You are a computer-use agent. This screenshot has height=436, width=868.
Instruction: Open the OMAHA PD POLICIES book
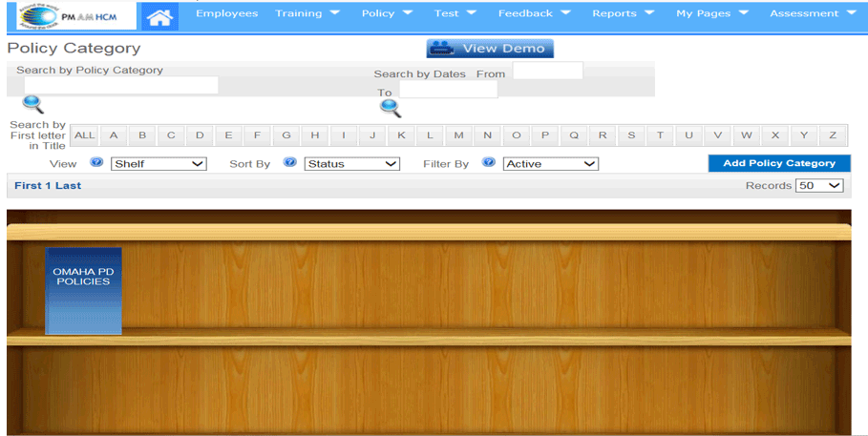coord(84,291)
